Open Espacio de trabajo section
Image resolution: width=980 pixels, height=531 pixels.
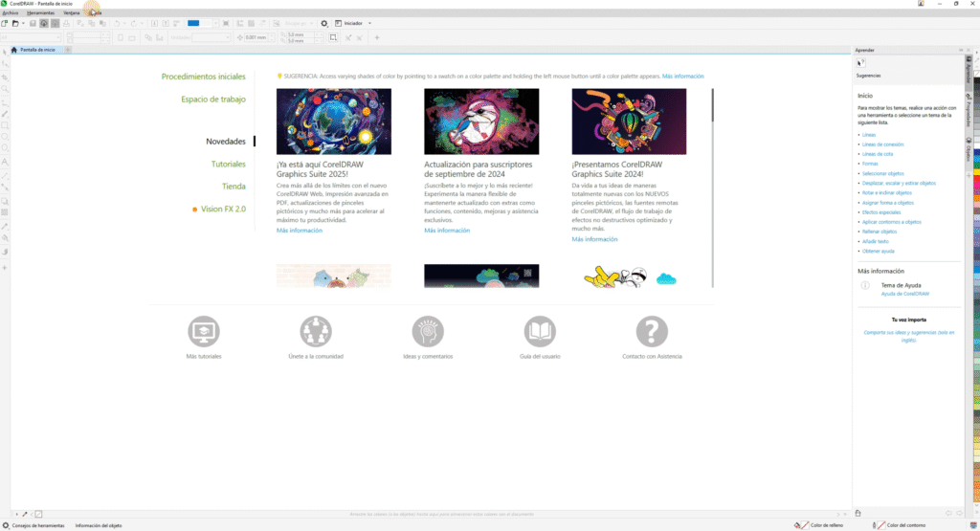coord(213,99)
